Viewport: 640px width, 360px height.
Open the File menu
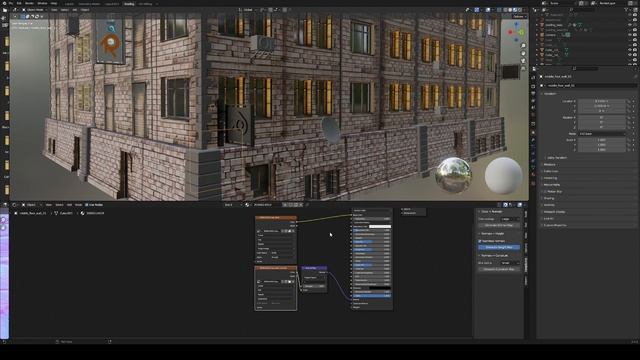[x=10, y=3]
